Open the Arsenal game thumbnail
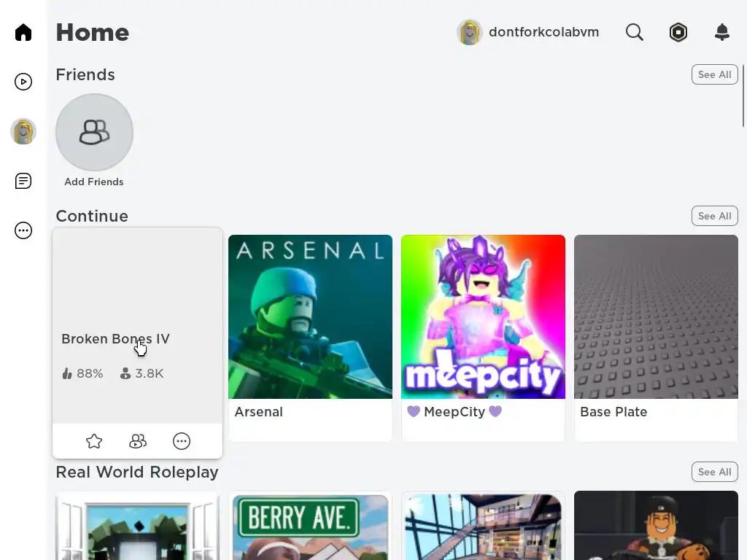 point(310,316)
